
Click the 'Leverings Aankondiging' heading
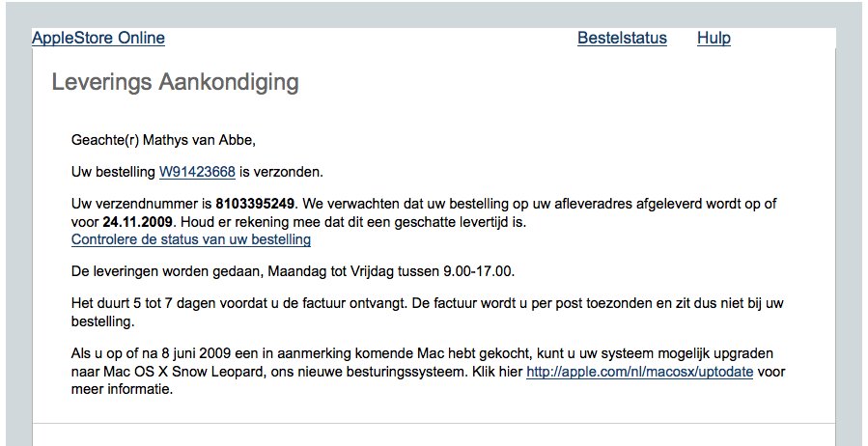click(x=175, y=83)
